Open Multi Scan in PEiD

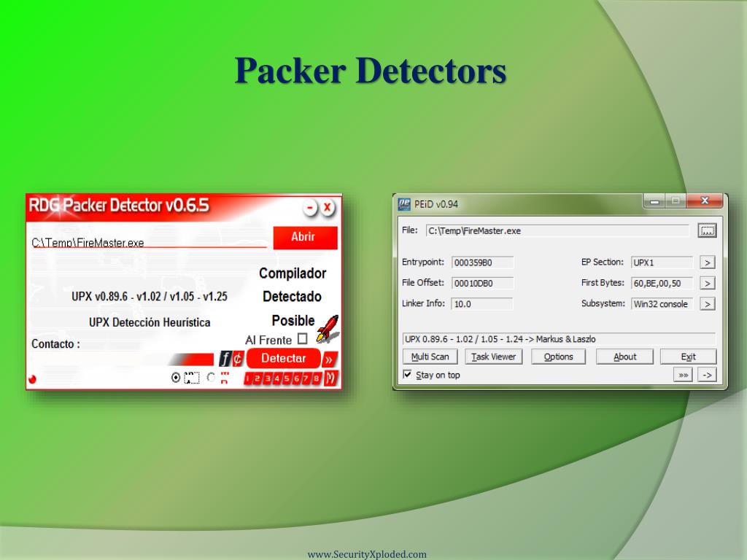429,357
